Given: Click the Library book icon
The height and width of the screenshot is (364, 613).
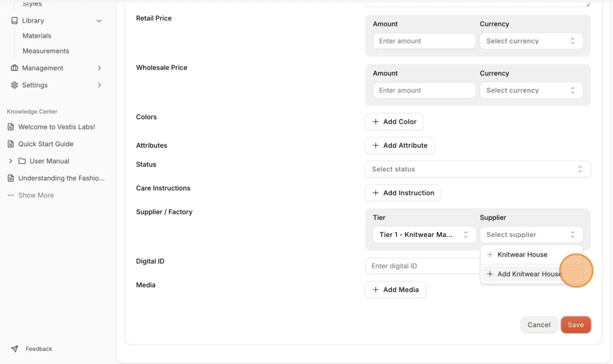Looking at the screenshot, I should [14, 20].
